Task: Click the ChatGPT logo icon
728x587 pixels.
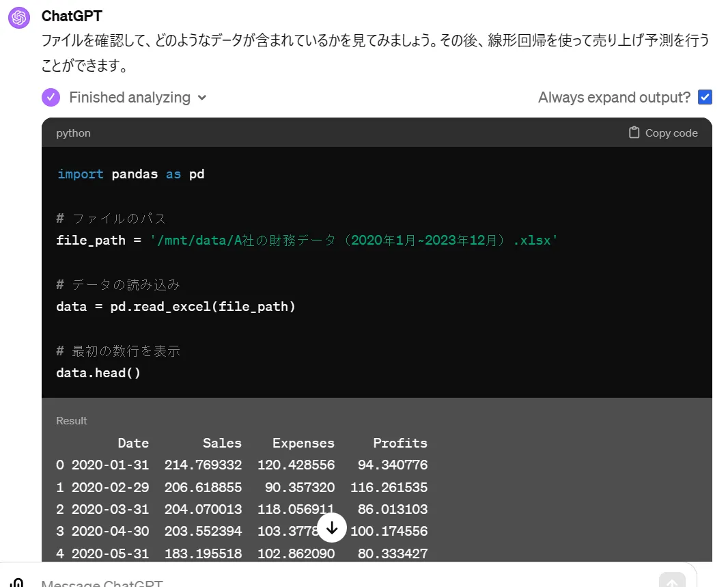Action: (18, 16)
